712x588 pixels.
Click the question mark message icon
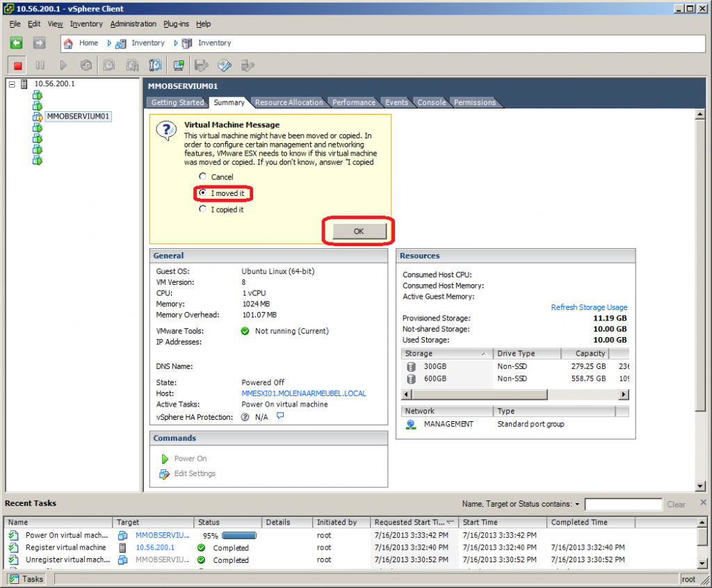pos(166,131)
